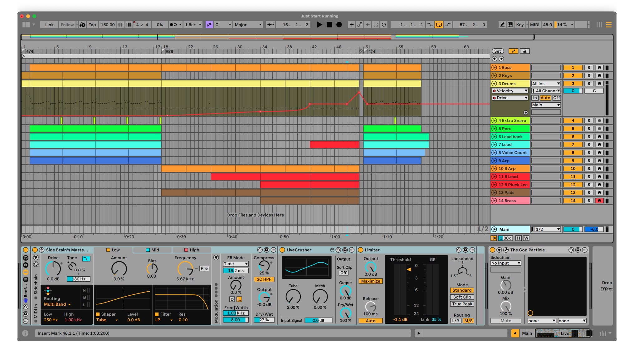Toggle the computer MIDI keyboard icon

point(510,25)
